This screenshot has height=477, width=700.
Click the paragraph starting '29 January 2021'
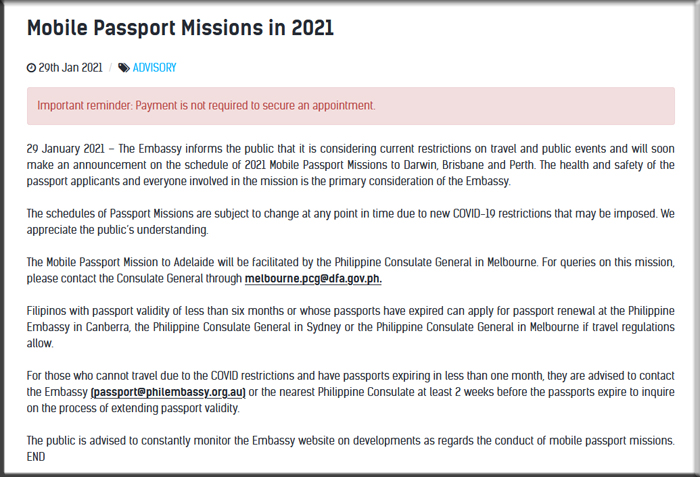[350, 165]
